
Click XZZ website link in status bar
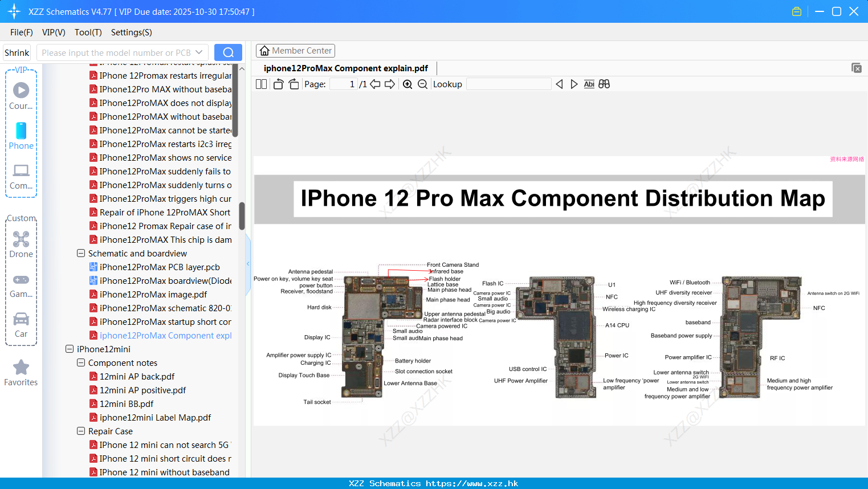(x=472, y=483)
